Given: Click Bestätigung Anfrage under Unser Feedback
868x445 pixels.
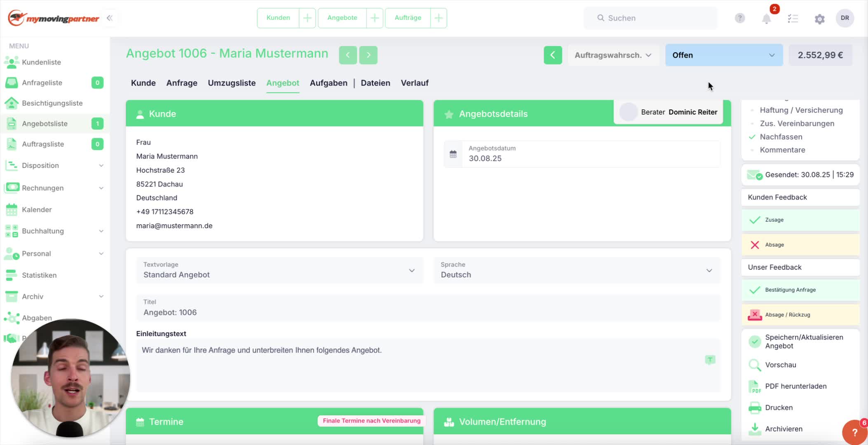Looking at the screenshot, I should pos(800,290).
